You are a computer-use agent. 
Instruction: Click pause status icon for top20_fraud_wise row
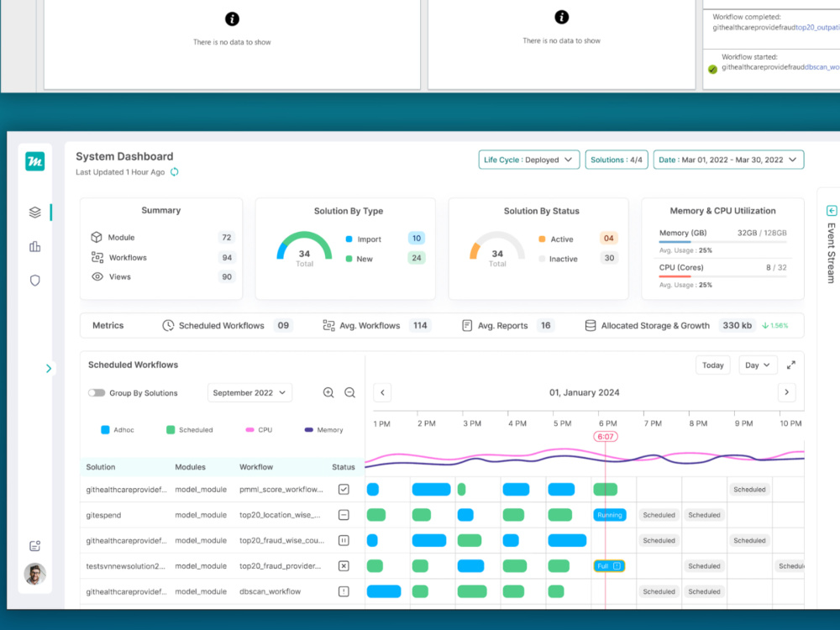click(344, 540)
